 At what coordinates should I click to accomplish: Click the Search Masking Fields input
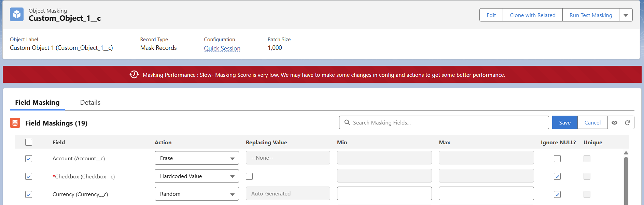coord(447,122)
